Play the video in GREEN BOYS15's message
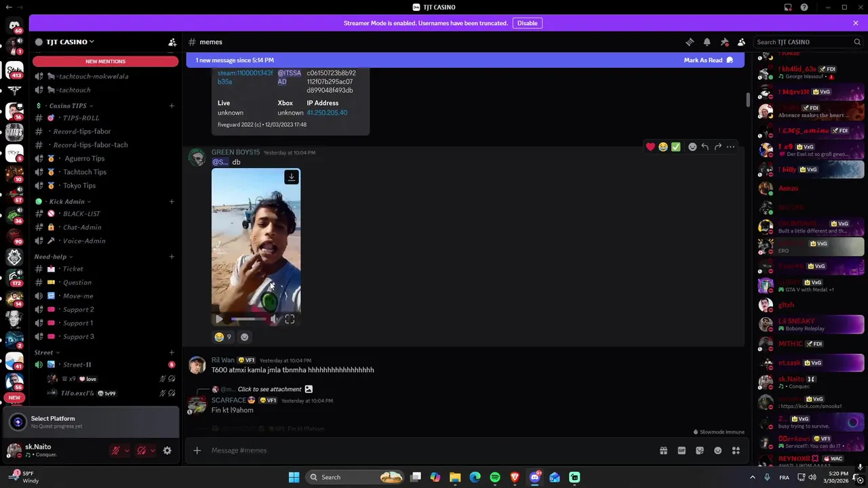Image resolution: width=868 pixels, height=488 pixels. (x=219, y=319)
